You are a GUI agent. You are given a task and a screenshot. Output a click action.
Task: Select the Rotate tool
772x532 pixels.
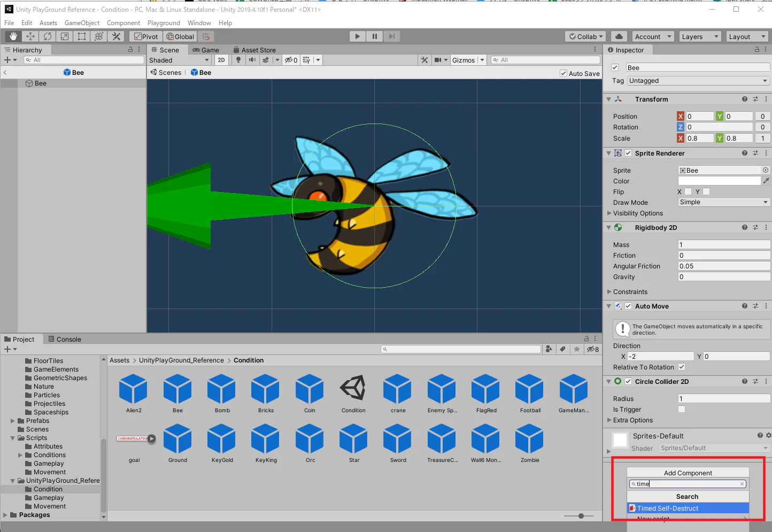click(48, 36)
